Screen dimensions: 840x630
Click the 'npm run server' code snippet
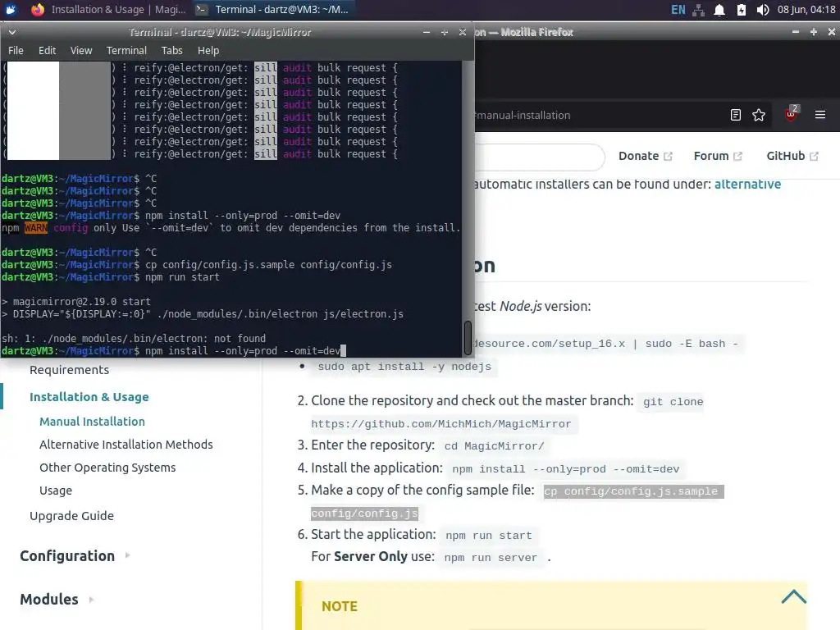tap(491, 558)
